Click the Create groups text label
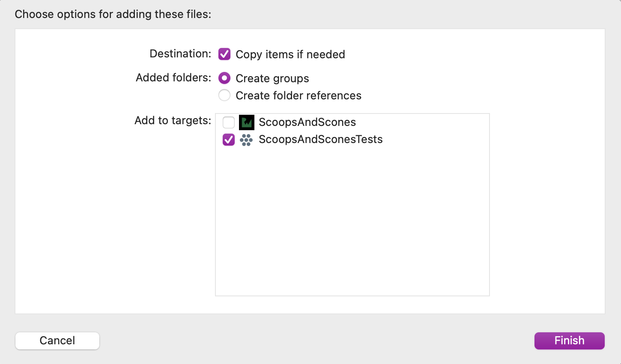 (272, 78)
